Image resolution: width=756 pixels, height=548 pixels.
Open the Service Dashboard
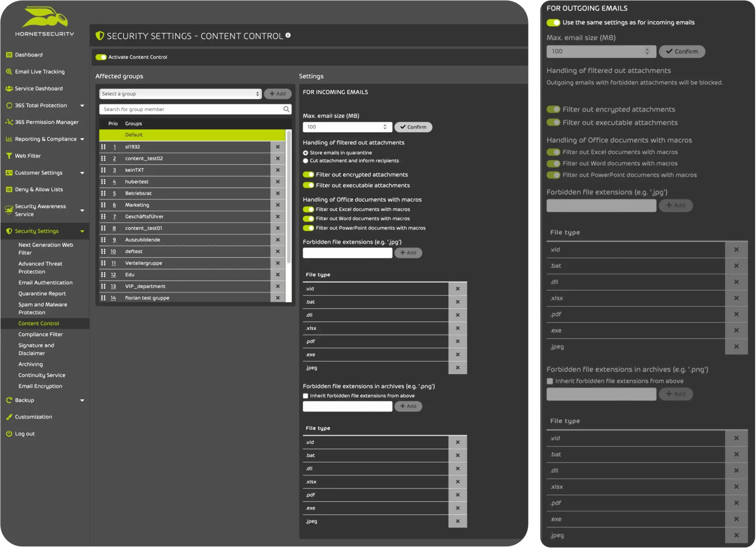point(38,88)
